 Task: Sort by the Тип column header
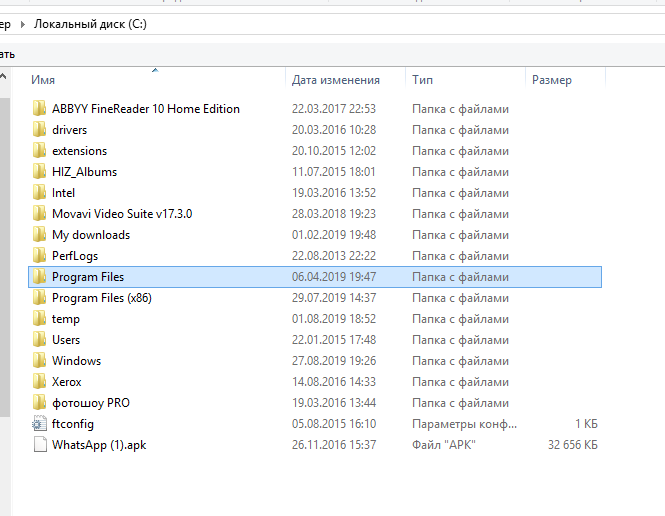tap(422, 80)
